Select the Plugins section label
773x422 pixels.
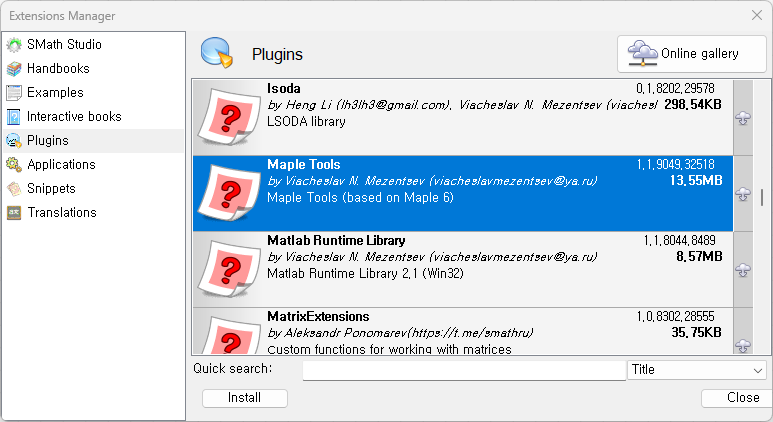[x=47, y=141]
